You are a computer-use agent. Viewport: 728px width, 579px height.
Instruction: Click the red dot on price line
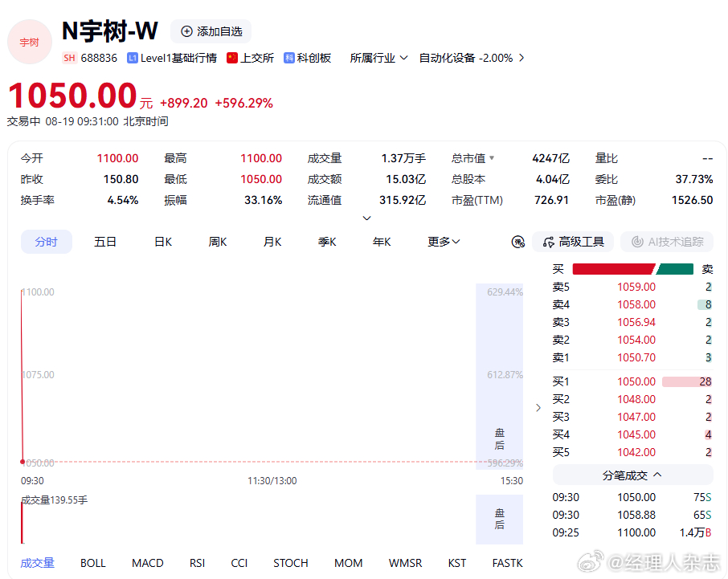[22, 462]
